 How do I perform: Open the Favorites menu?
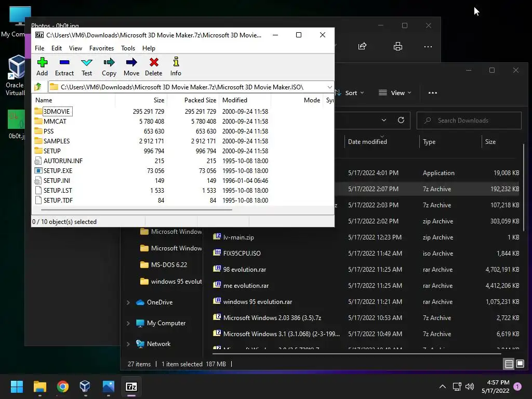pos(101,48)
